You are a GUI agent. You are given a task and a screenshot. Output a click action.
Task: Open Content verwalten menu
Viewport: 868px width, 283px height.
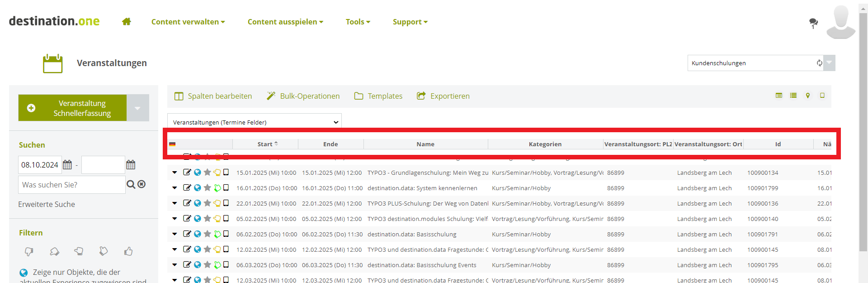click(x=188, y=22)
